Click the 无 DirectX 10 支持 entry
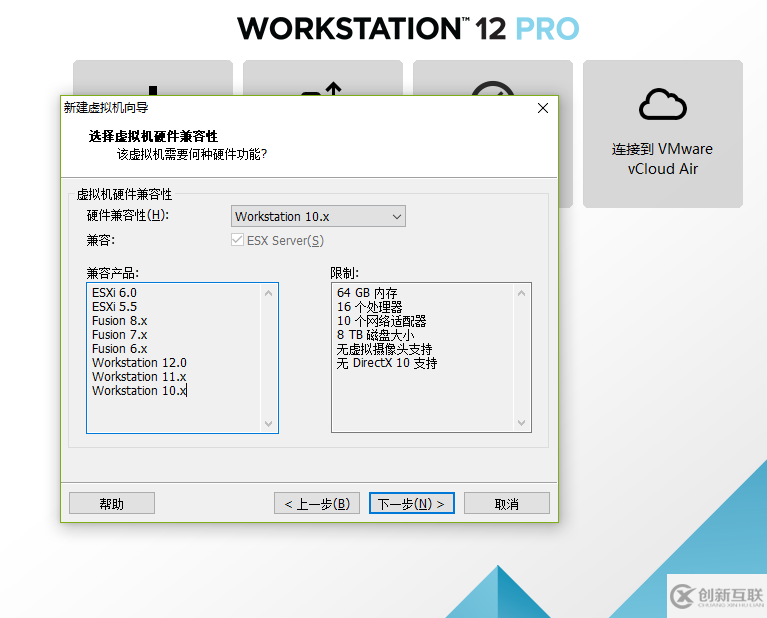Screen dimensions: 767x618 [387, 363]
